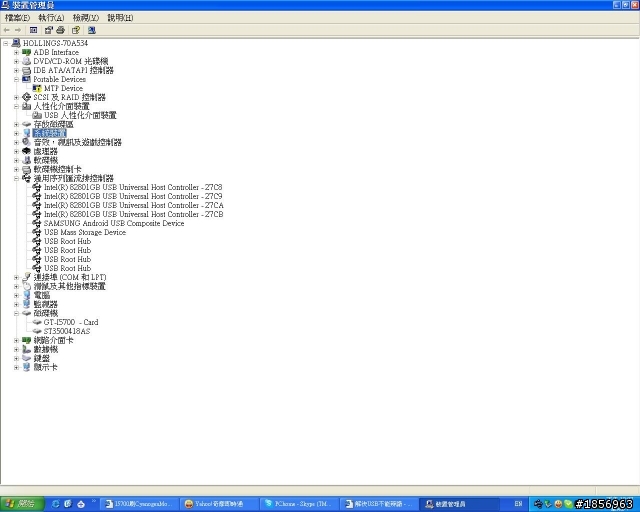Expand the SCSI 及 RAID 控制器 node
This screenshot has height=512, width=640.
tap(16, 98)
